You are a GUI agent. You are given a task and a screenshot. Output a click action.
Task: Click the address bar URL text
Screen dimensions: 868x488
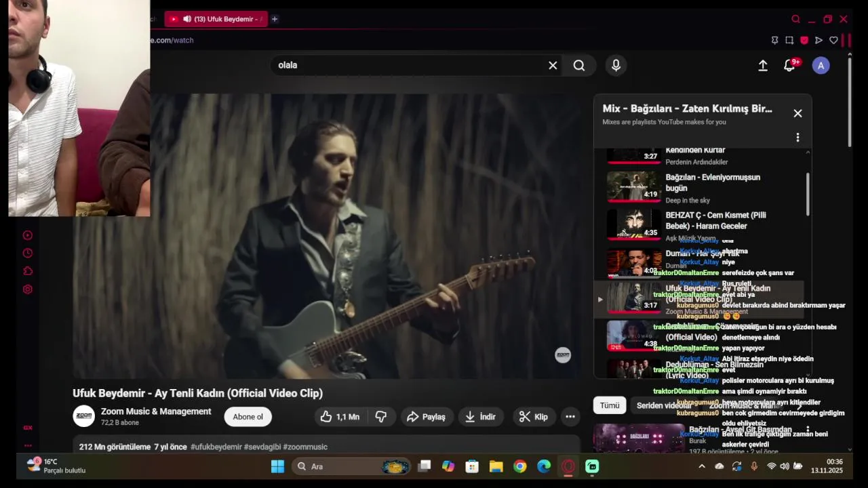[172, 40]
